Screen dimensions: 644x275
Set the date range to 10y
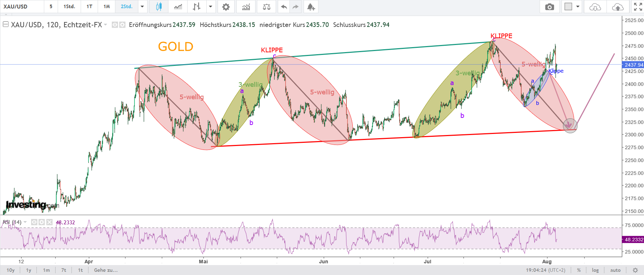click(11, 270)
